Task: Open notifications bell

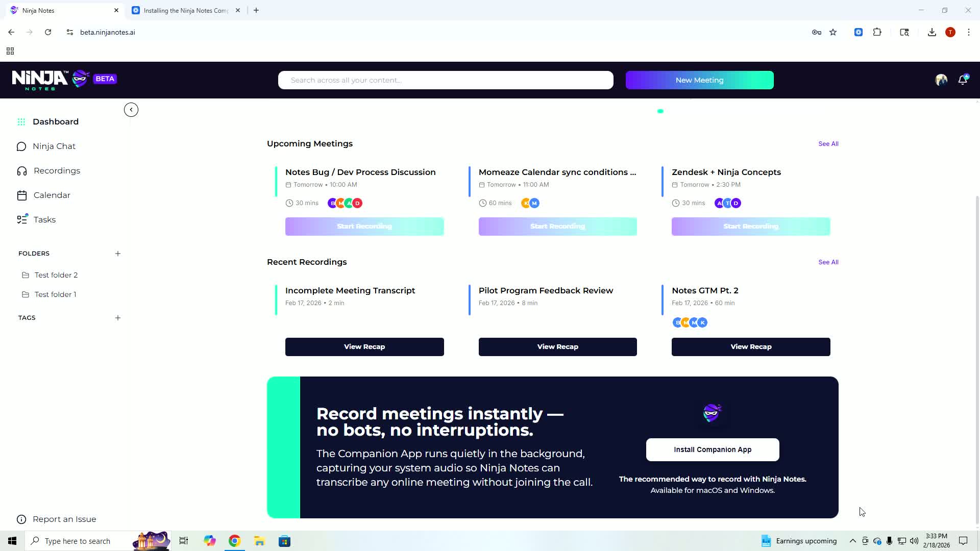Action: pyautogui.click(x=963, y=80)
